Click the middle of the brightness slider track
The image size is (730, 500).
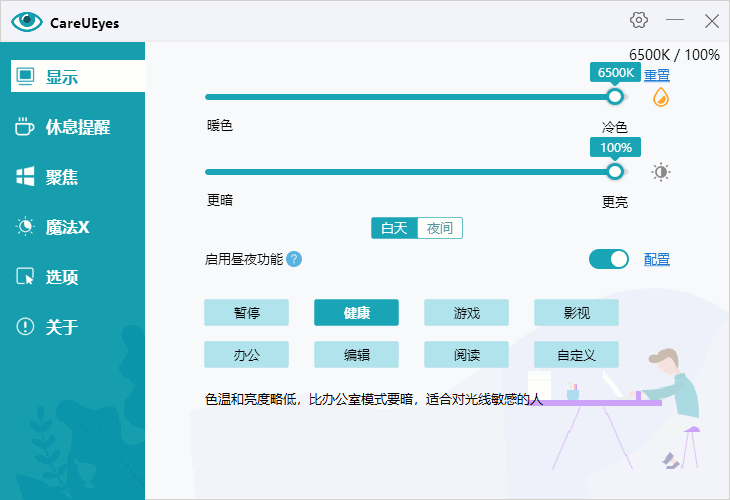pyautogui.click(x=417, y=172)
